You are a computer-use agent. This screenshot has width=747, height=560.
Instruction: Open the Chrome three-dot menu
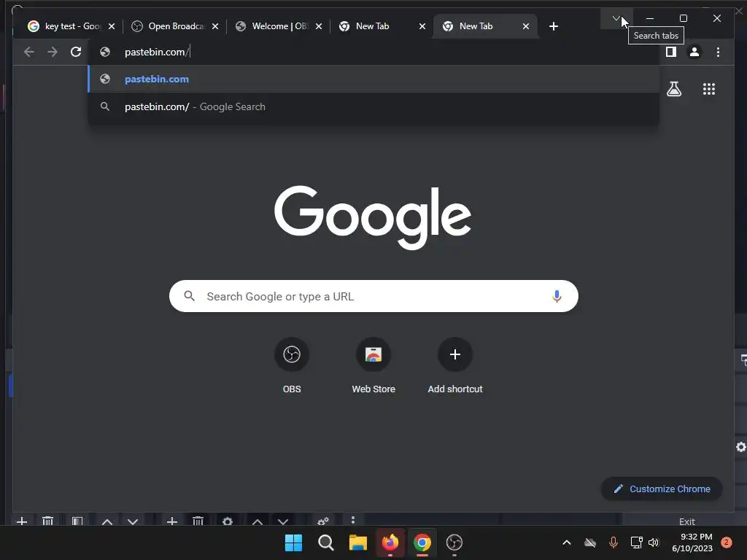tap(718, 52)
